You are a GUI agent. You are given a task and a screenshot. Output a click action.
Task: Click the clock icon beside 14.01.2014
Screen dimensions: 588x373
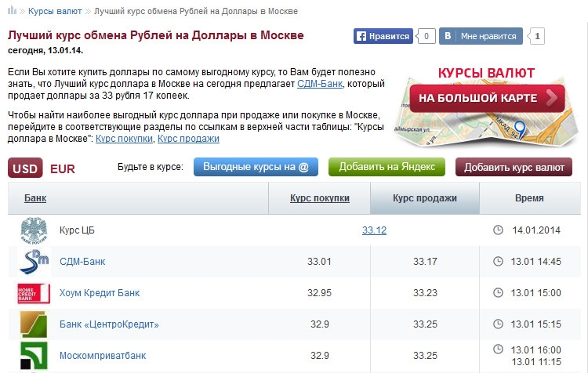(498, 230)
